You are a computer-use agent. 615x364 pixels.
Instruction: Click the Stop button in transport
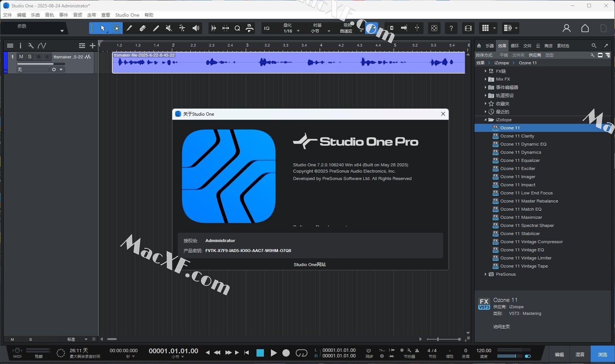tap(260, 353)
